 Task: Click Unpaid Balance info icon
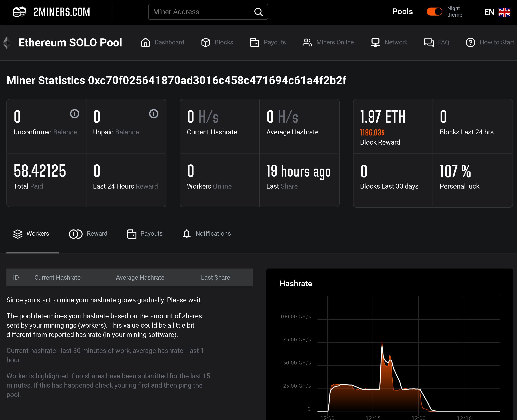(154, 114)
